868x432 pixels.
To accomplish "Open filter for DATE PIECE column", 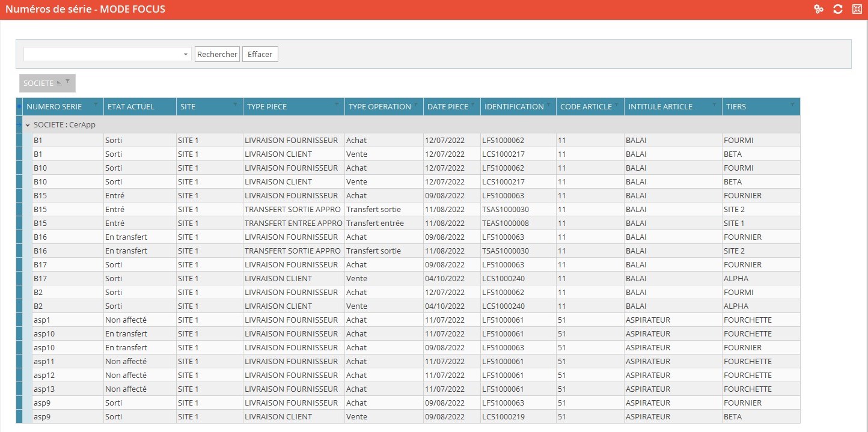I will point(472,105).
